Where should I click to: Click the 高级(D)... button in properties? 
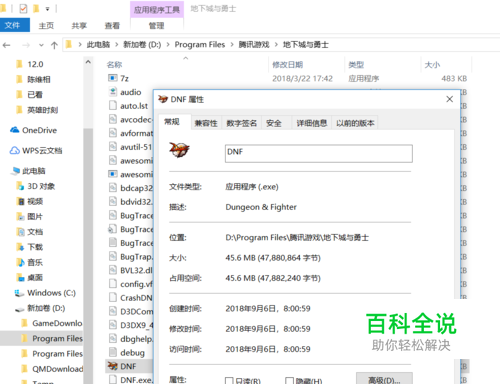click(x=384, y=379)
